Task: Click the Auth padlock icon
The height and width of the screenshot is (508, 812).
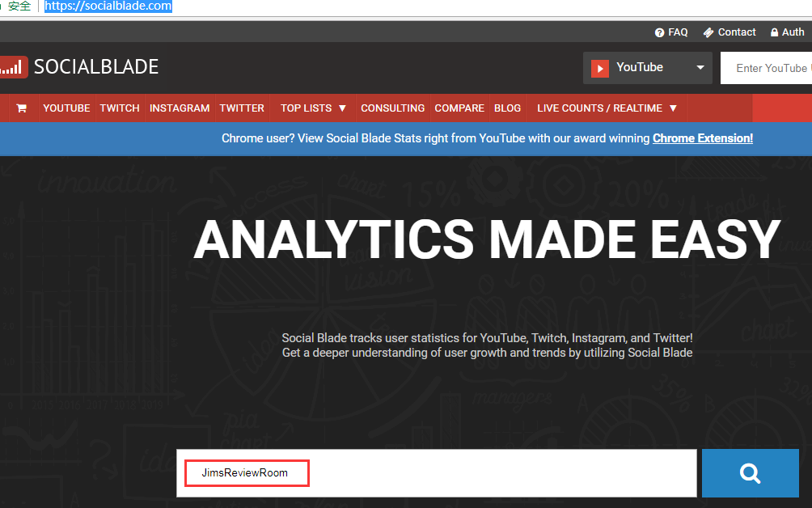Action: tap(774, 32)
